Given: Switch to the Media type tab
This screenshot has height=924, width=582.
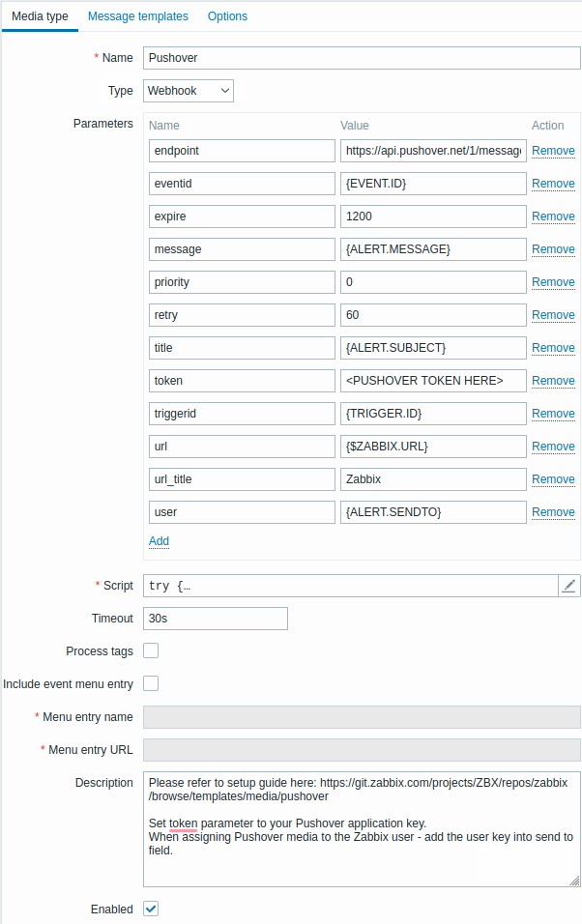Looking at the screenshot, I should (40, 16).
